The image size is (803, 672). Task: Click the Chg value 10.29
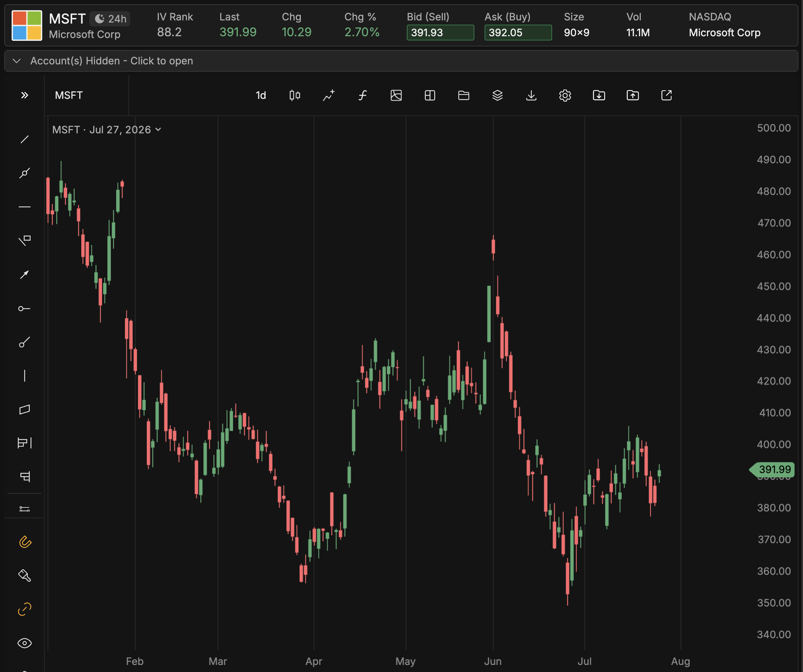point(297,32)
